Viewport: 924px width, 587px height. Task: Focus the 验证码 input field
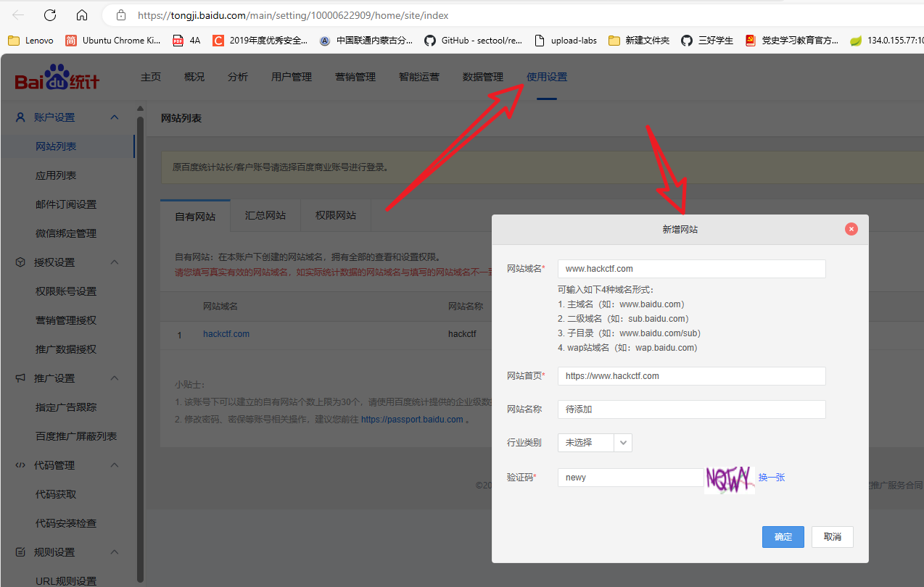point(630,478)
